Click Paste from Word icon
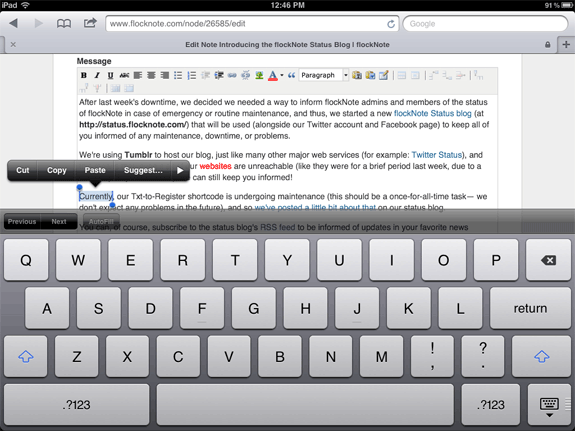This screenshot has width=575, height=431. click(370, 75)
